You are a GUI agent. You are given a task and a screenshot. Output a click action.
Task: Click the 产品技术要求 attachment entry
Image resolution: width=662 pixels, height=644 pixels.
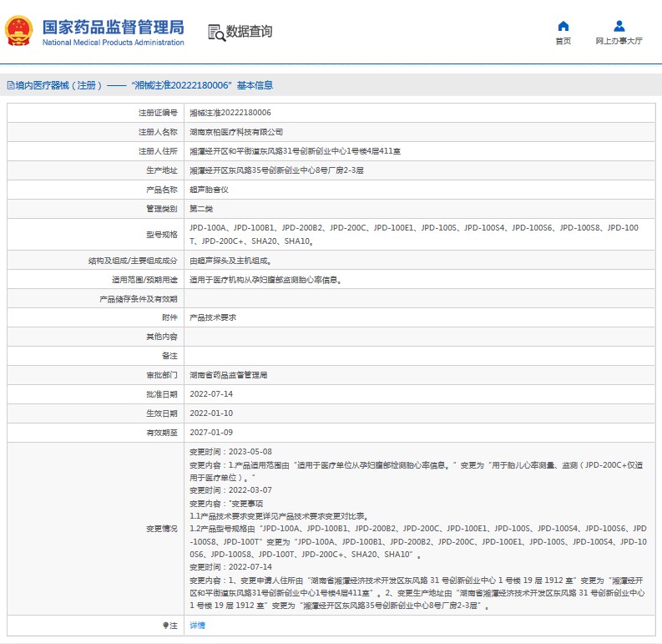(213, 317)
